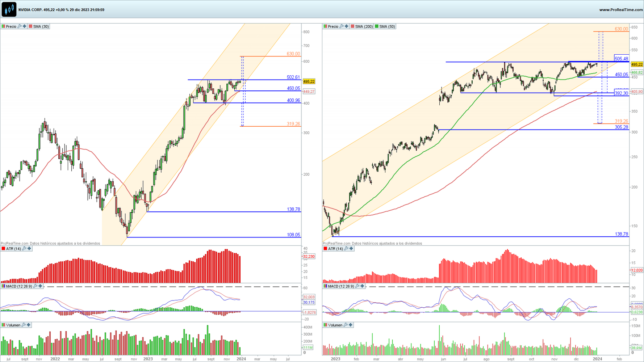This screenshot has height=362, width=644.
Task: Select right ATR (14) label
Action: (335, 249)
